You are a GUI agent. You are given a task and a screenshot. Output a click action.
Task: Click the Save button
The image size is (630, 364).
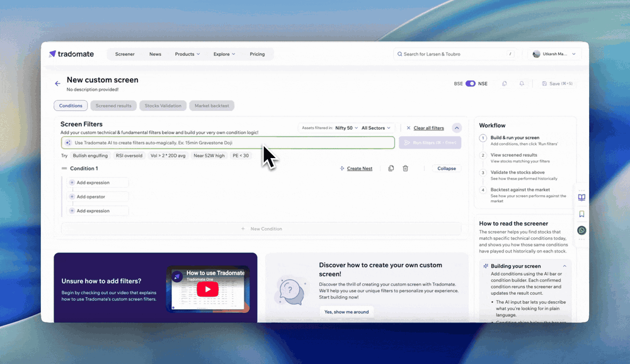pos(557,84)
